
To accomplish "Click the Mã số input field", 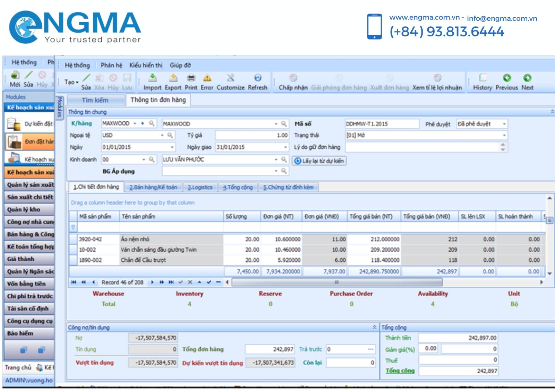I will (382, 124).
